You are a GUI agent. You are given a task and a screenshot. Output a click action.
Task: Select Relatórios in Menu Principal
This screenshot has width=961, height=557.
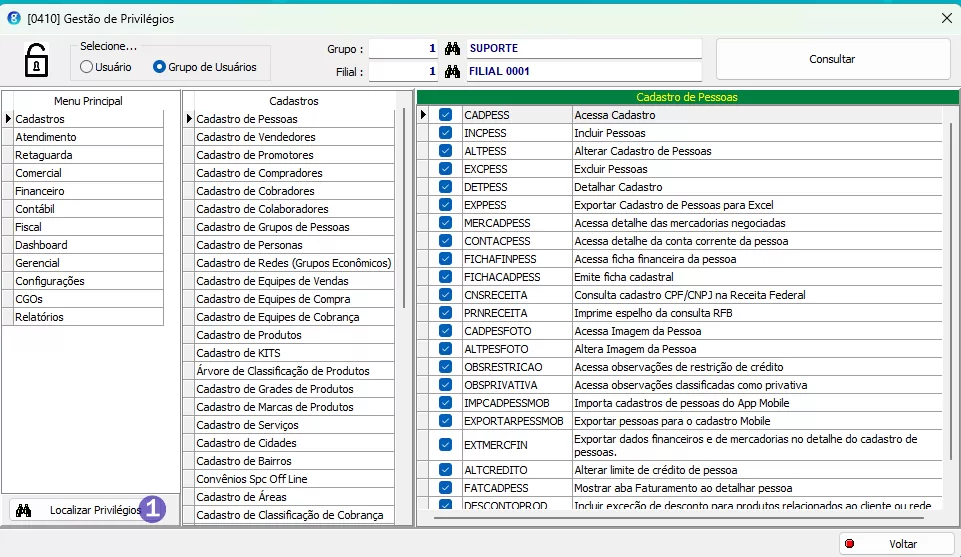pos(39,317)
